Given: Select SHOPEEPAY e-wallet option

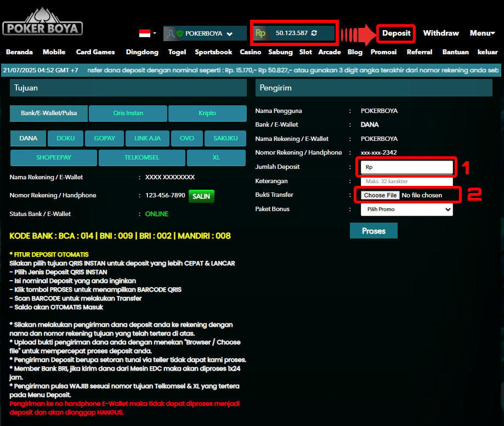Looking at the screenshot, I should pos(54,157).
